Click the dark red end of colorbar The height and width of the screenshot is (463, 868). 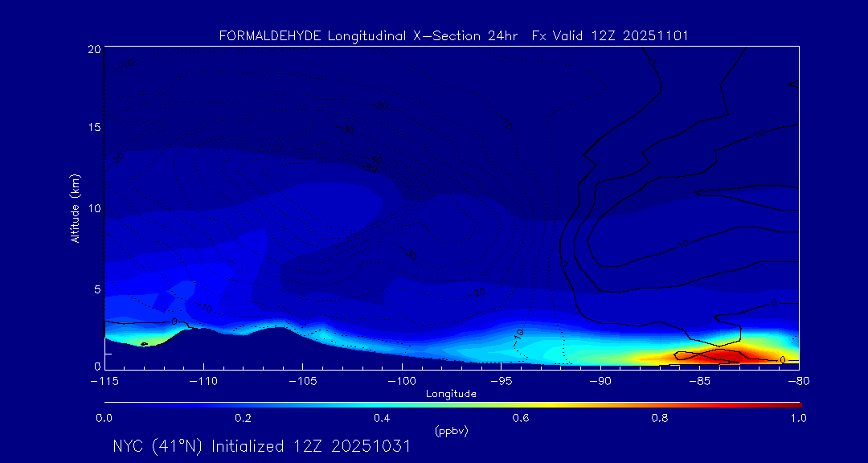(x=796, y=403)
